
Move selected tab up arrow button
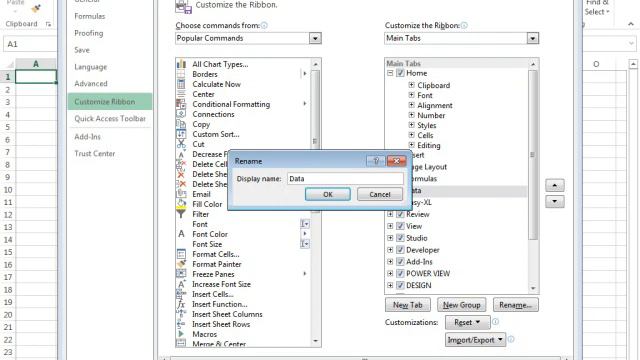[555, 185]
